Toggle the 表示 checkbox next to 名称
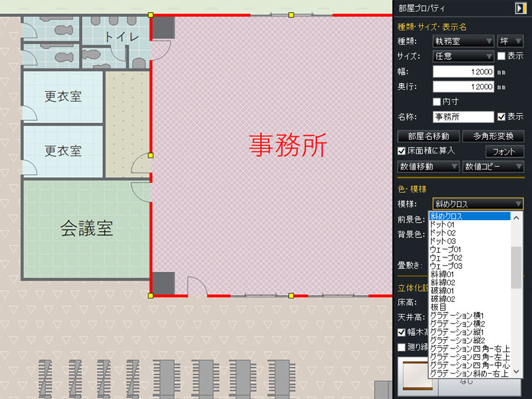The image size is (532, 399). coord(502,116)
